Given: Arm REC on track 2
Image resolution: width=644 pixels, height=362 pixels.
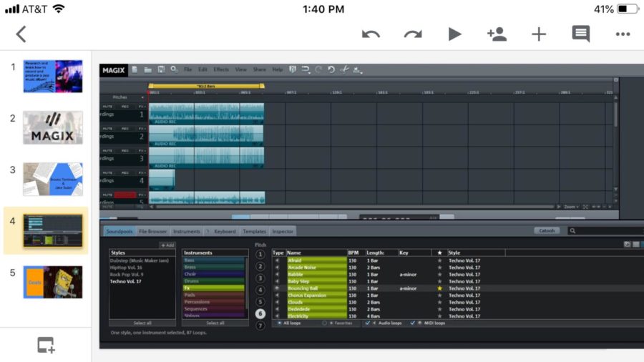Looking at the screenshot, I should point(125,129).
